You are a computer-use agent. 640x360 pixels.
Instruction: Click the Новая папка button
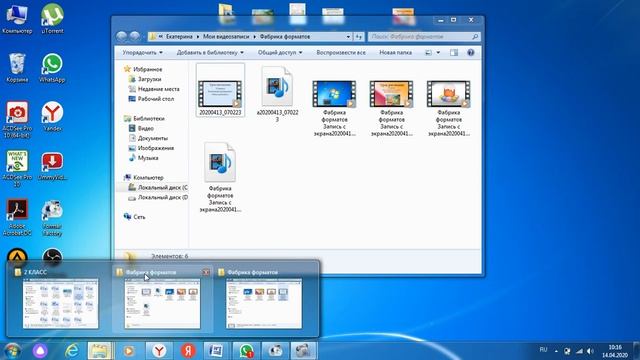pyautogui.click(x=396, y=53)
